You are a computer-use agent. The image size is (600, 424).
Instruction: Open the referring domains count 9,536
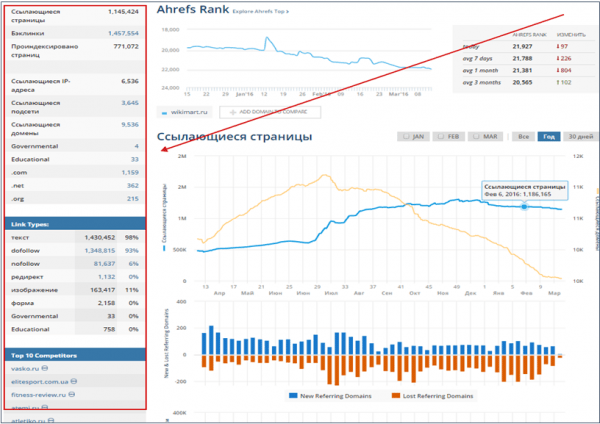[130, 124]
